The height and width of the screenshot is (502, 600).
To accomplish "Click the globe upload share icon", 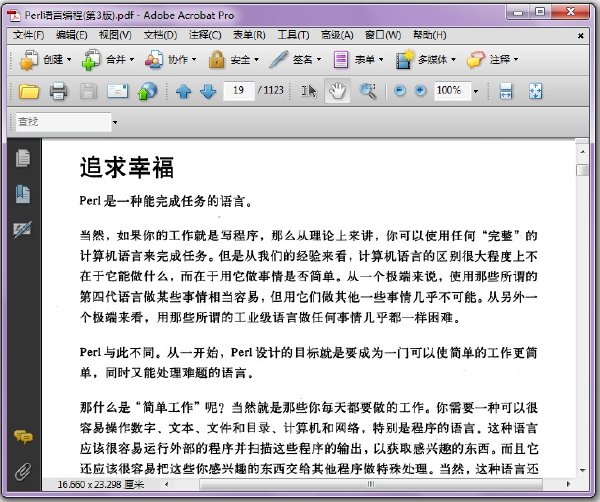I will click(147, 91).
